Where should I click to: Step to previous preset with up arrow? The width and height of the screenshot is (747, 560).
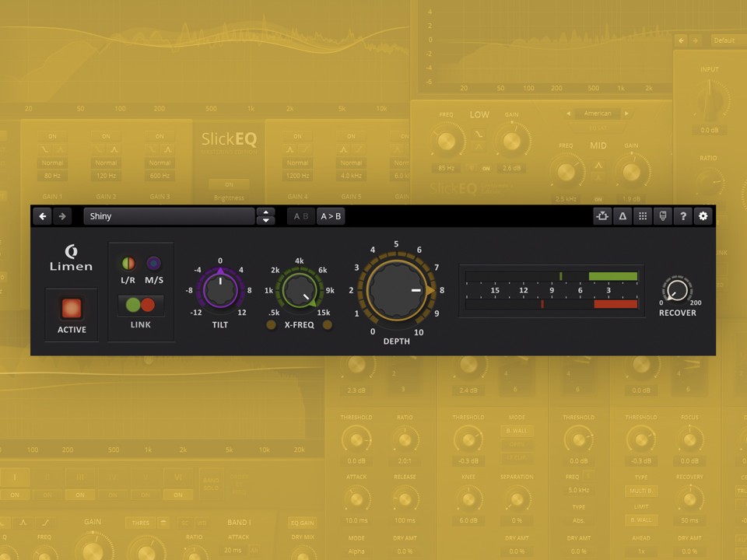tap(266, 212)
